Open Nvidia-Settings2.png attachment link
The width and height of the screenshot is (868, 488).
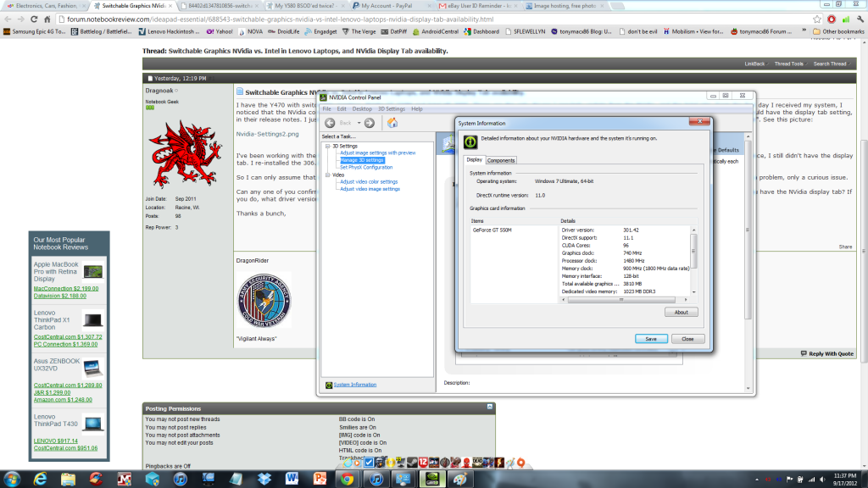[x=267, y=134]
